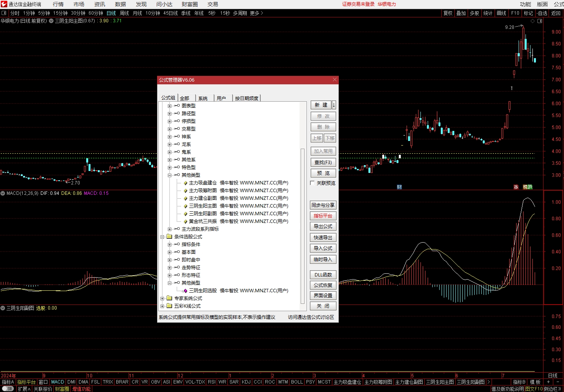Viewport: 564px width, 392px height.
Task: Click the folder icon of 五彩K线公式
Action: coord(169,306)
